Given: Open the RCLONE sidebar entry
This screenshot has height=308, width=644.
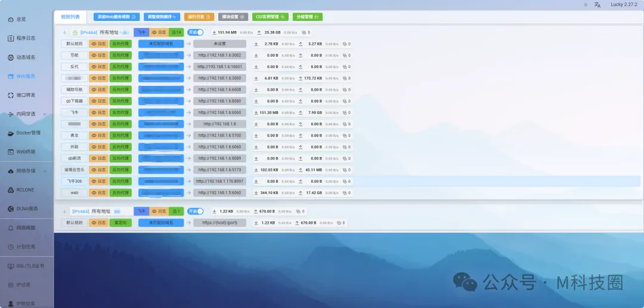Looking at the screenshot, I should pyautogui.click(x=20, y=190).
